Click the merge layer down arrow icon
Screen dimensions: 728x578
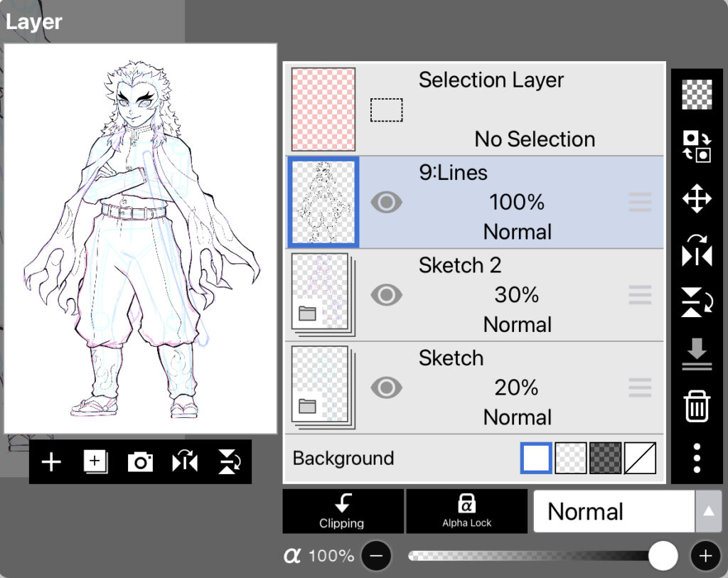pos(697,353)
